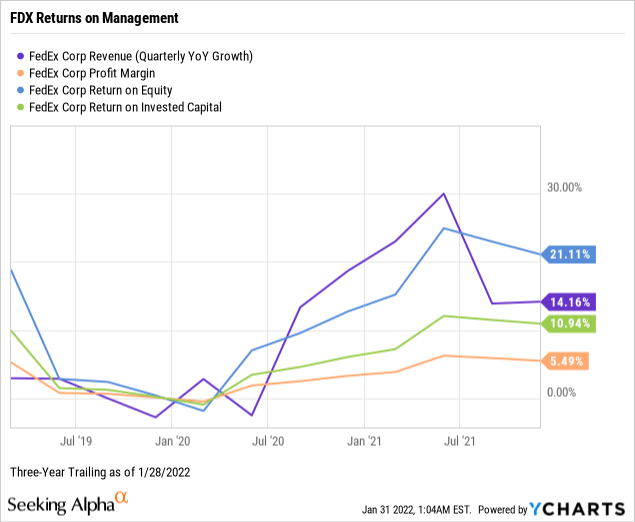Click the 14.16% Revenue growth value tag

pyautogui.click(x=569, y=301)
